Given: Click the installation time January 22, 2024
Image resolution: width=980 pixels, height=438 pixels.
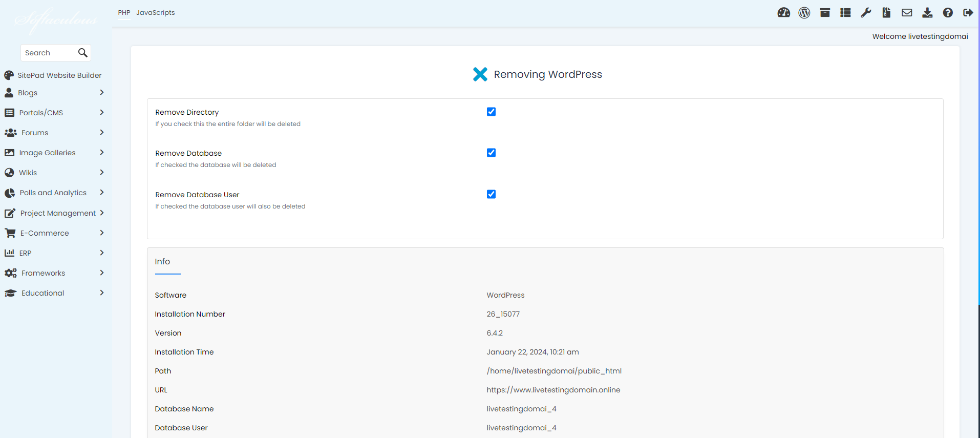Looking at the screenshot, I should (532, 352).
